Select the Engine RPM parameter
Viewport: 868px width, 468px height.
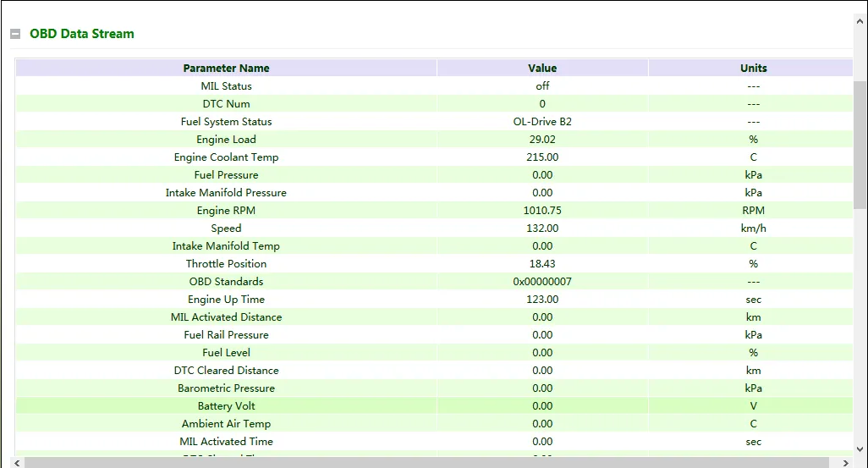point(227,211)
